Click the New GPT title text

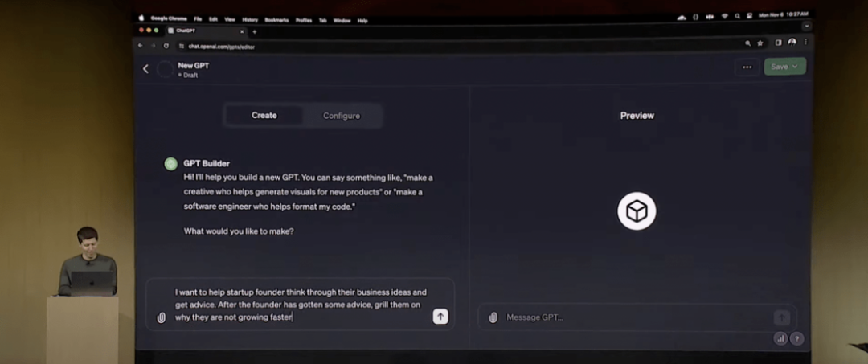(193, 65)
